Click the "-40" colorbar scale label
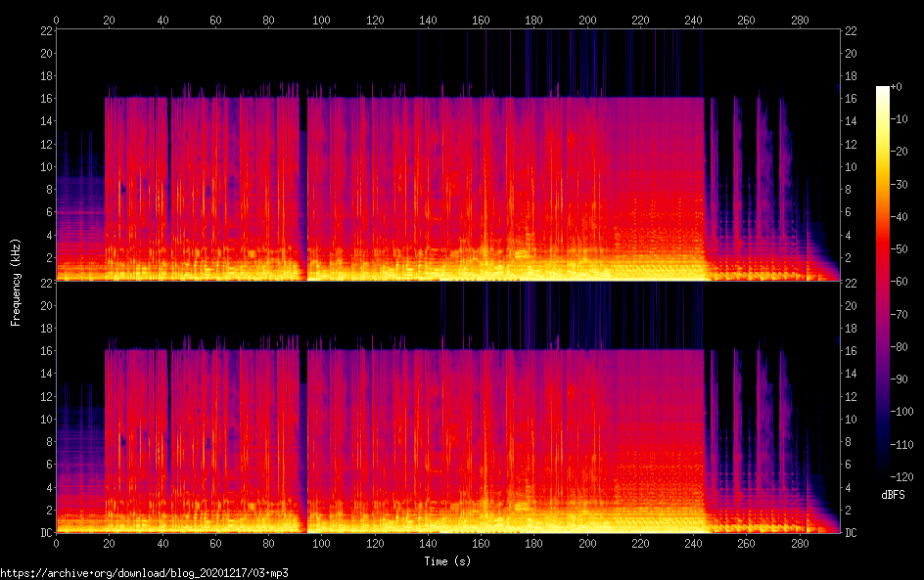The height and width of the screenshot is (580, 924). [x=900, y=217]
